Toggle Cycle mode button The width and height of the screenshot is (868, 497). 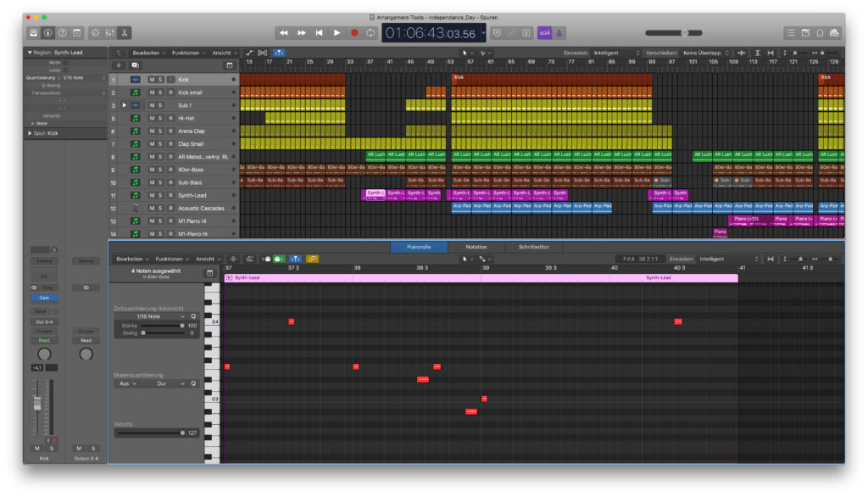click(x=370, y=33)
